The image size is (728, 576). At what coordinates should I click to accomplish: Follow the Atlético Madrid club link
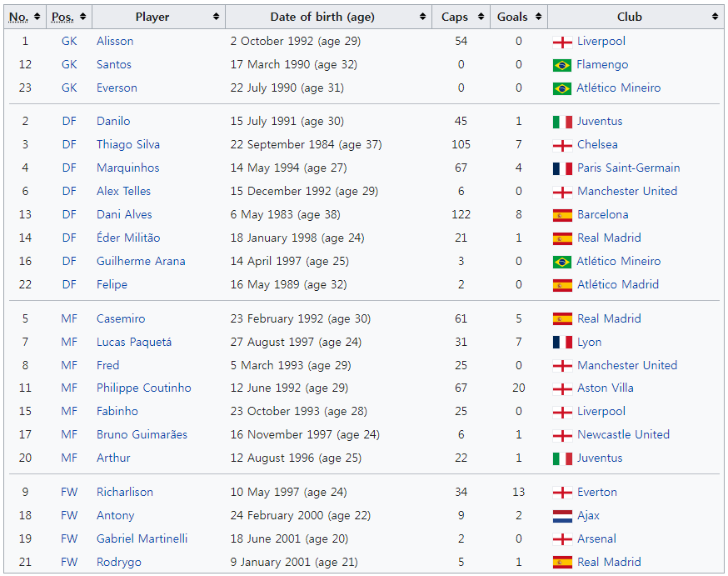617,285
